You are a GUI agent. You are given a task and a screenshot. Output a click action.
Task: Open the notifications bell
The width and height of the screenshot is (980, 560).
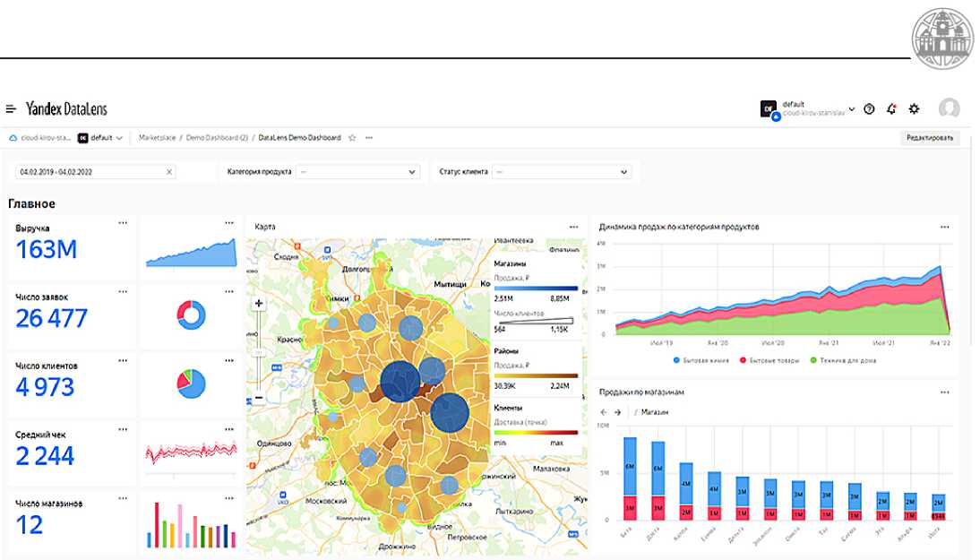(891, 109)
